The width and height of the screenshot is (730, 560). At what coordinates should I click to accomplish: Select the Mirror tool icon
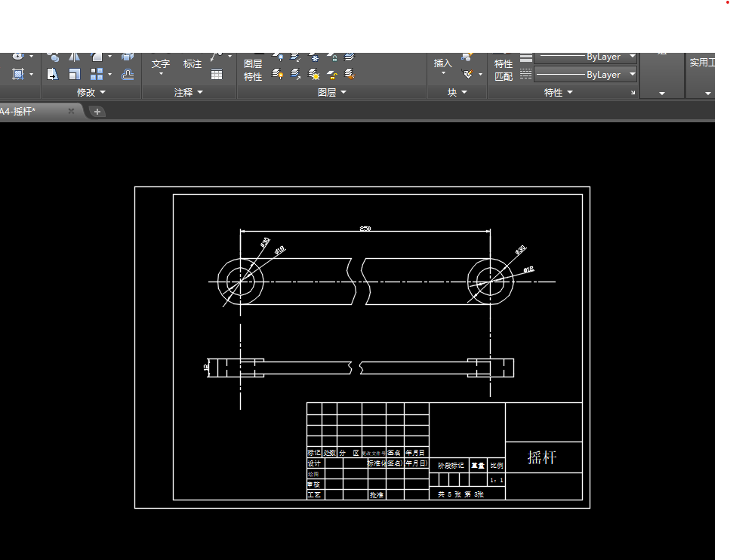[x=75, y=57]
